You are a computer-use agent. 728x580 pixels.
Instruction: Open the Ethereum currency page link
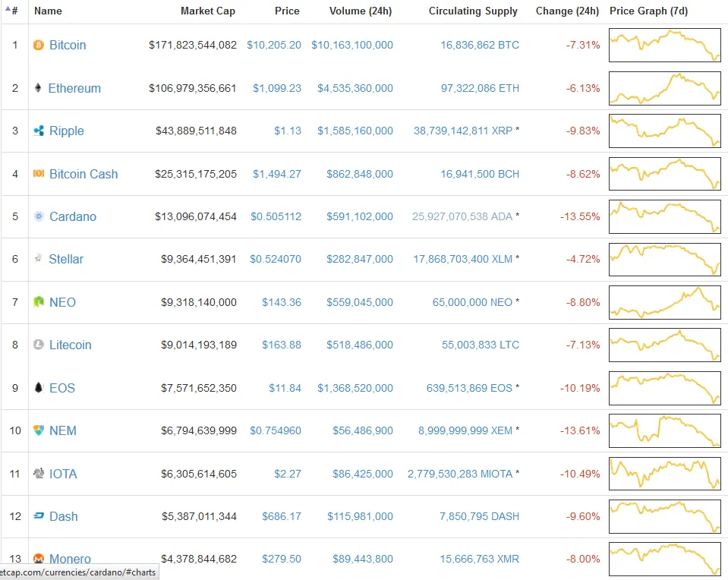point(74,88)
